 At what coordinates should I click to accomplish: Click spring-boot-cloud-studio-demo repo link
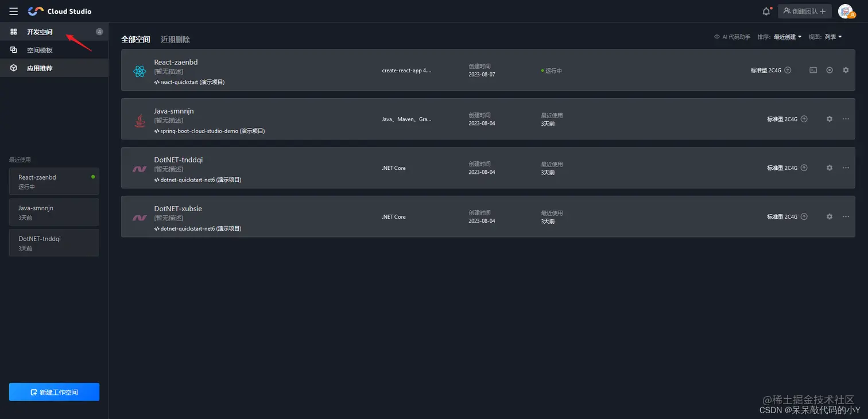(210, 131)
